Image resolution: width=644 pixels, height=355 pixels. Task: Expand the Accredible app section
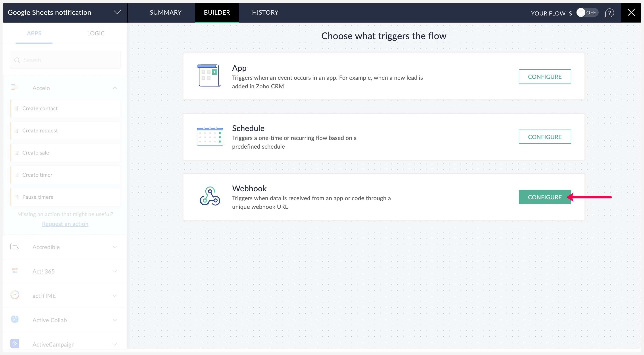pos(115,247)
